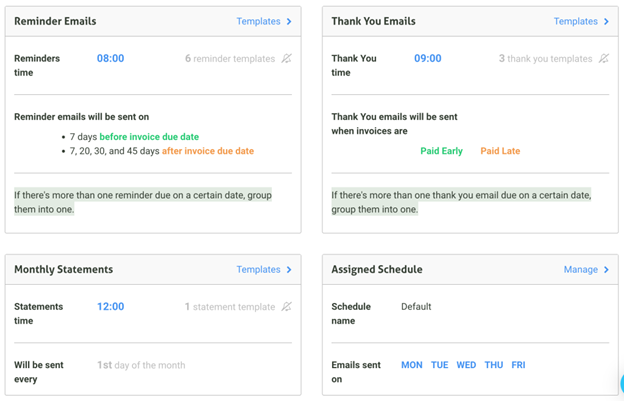Toggle FRI in emails sent on
This screenshot has height=402, width=624.
[519, 365]
